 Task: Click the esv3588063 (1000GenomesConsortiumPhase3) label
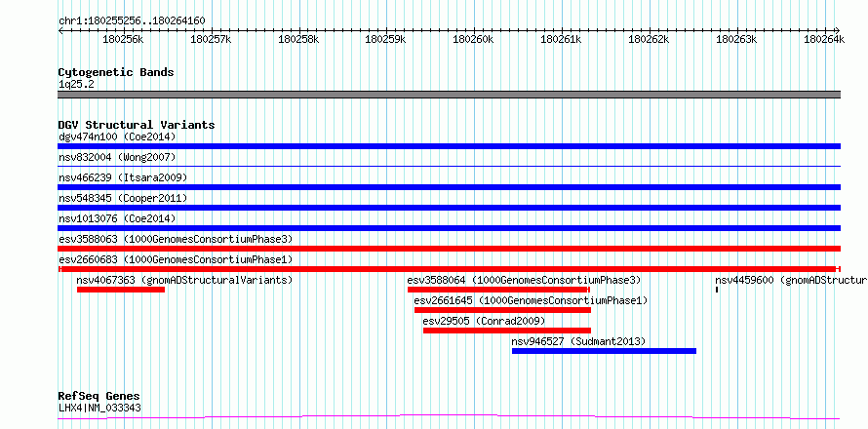(176, 239)
